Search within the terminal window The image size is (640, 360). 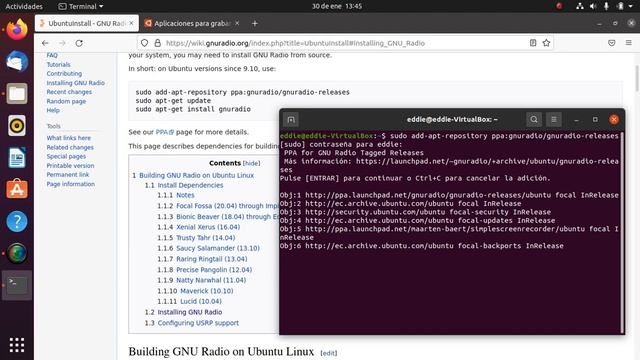pos(534,120)
